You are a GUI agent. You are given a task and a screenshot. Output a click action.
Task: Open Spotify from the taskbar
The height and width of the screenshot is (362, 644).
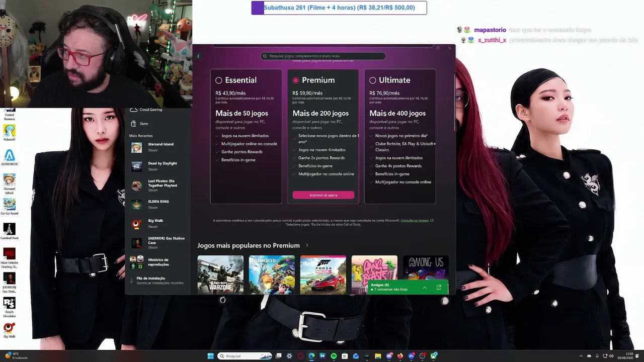coord(334,356)
